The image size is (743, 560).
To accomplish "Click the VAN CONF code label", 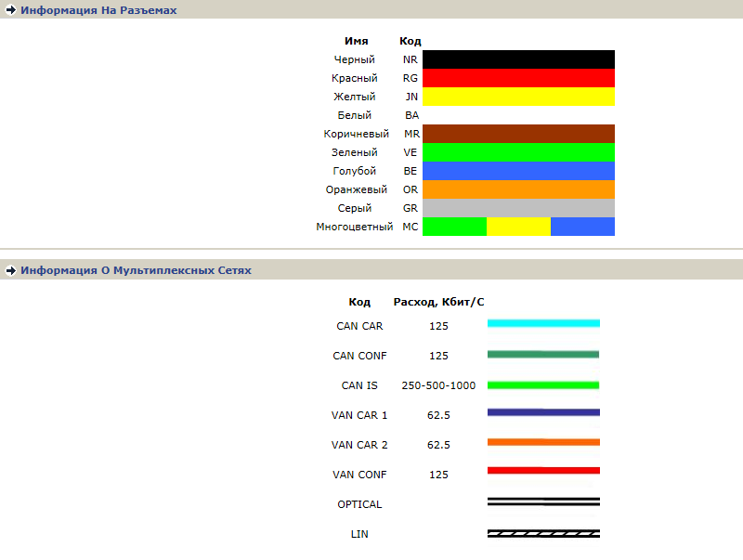I will pos(359,475).
